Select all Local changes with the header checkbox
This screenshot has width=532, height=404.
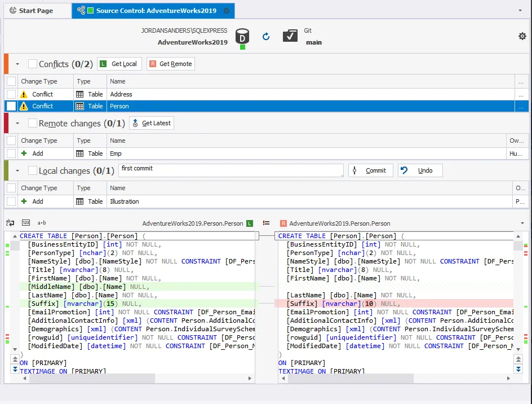(33, 170)
